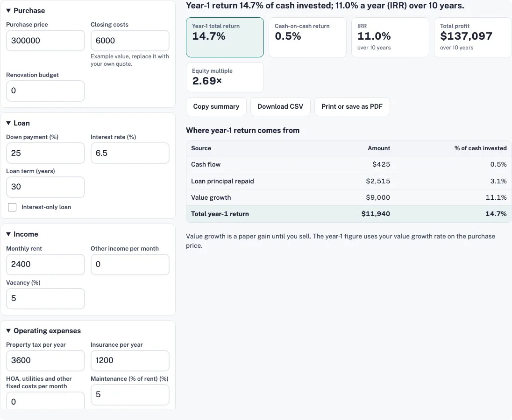Click Loan principal repaid row label
The height and width of the screenshot is (420, 512).
tap(222, 181)
